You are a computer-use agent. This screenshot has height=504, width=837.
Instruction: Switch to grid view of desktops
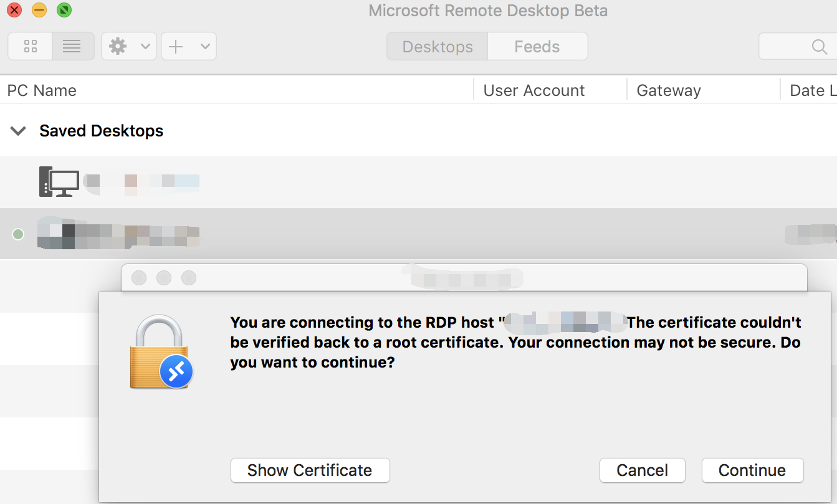31,46
